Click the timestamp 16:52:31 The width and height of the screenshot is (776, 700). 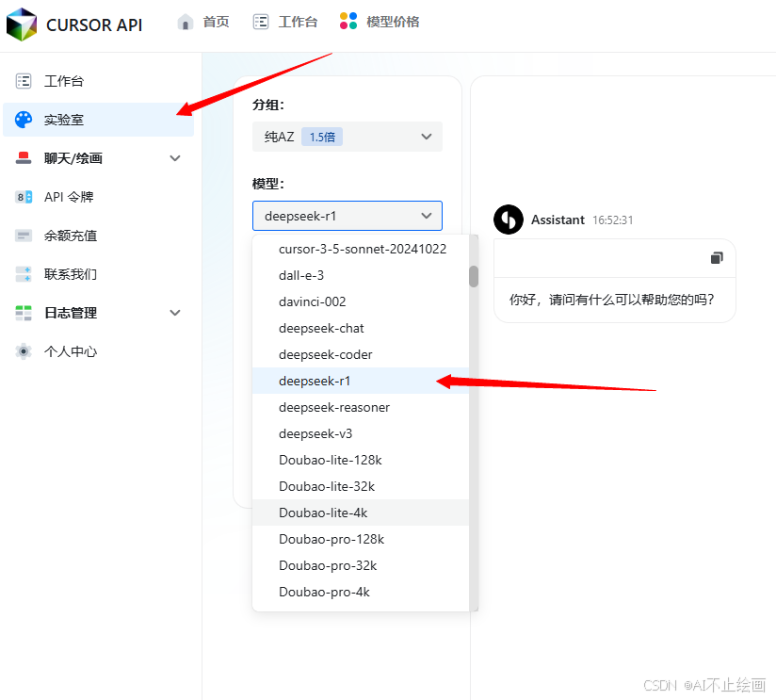[x=613, y=220]
